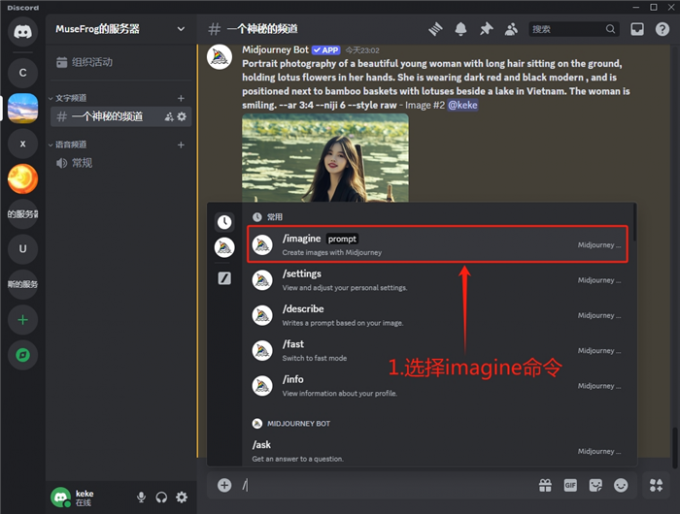The image size is (680, 514).
Task: Open edit channel gear for 一个神秘的频道
Action: [182, 117]
